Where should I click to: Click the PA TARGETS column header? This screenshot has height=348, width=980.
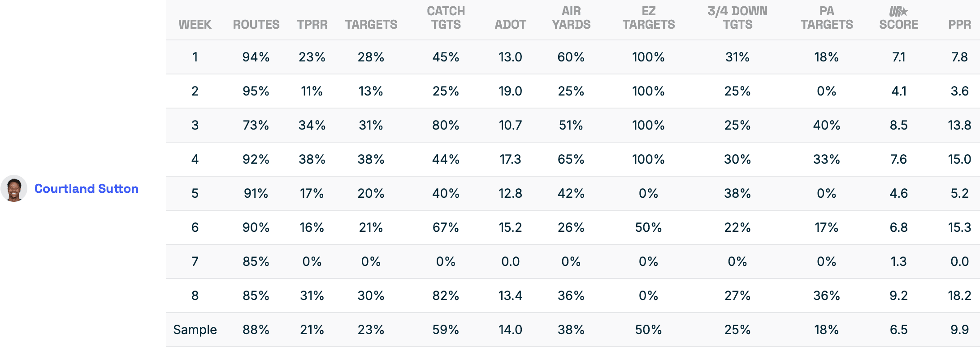pos(827,18)
